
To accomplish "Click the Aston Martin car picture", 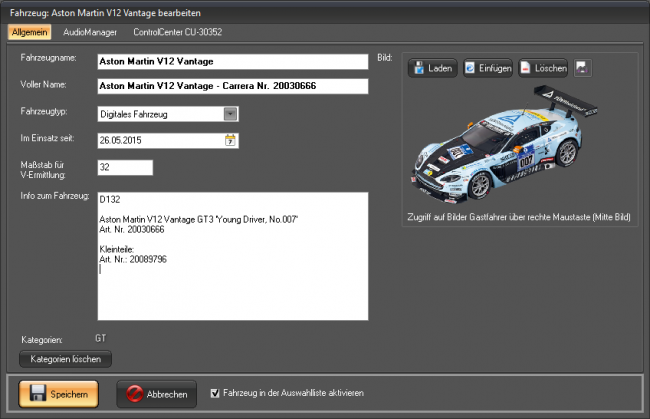I will 504,144.
